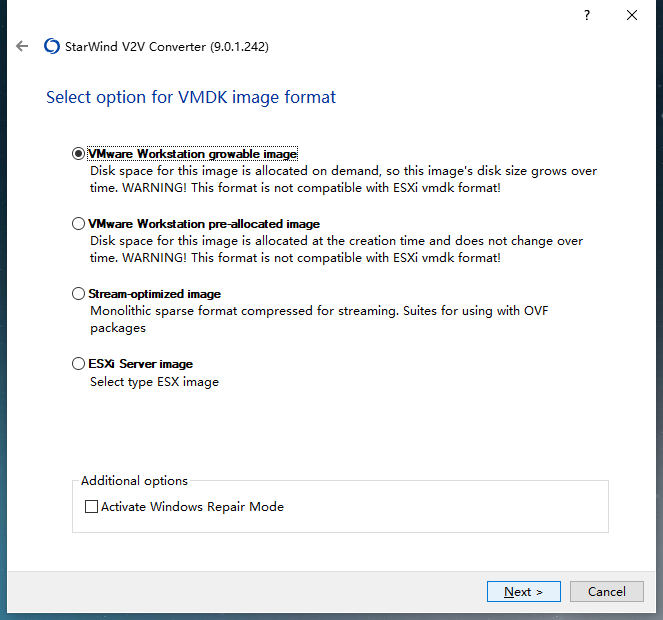Cancel the conversion wizard

[607, 591]
